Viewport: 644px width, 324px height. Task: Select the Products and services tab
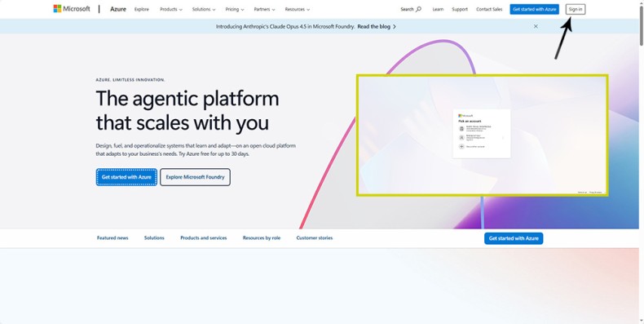coord(203,238)
